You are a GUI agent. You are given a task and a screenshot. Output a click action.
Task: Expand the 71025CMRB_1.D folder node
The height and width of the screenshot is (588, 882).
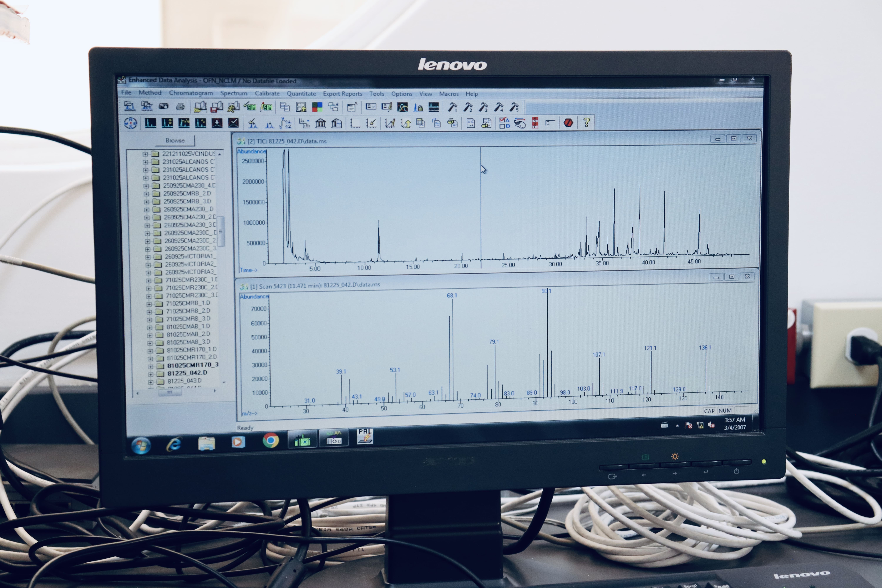[149, 304]
